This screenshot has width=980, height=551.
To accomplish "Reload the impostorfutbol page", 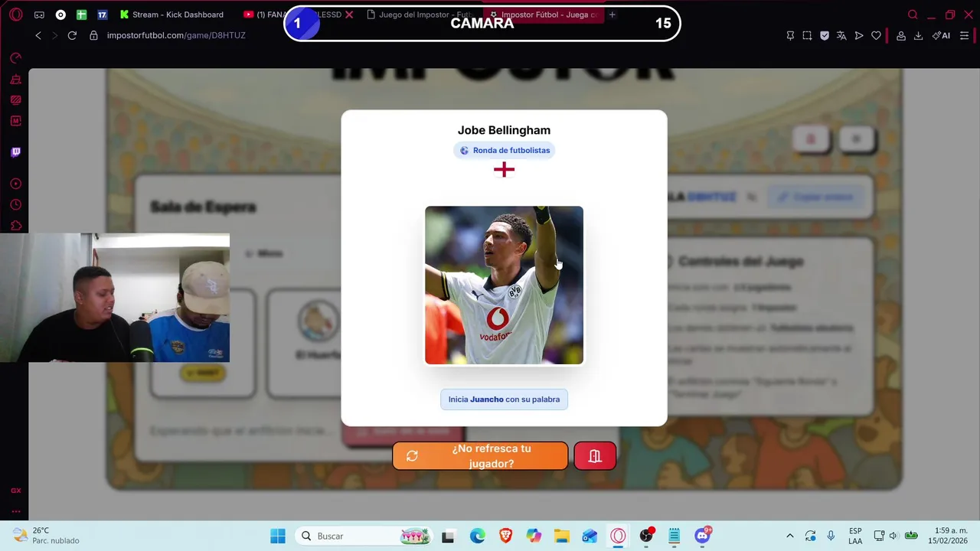I will (x=72, y=35).
